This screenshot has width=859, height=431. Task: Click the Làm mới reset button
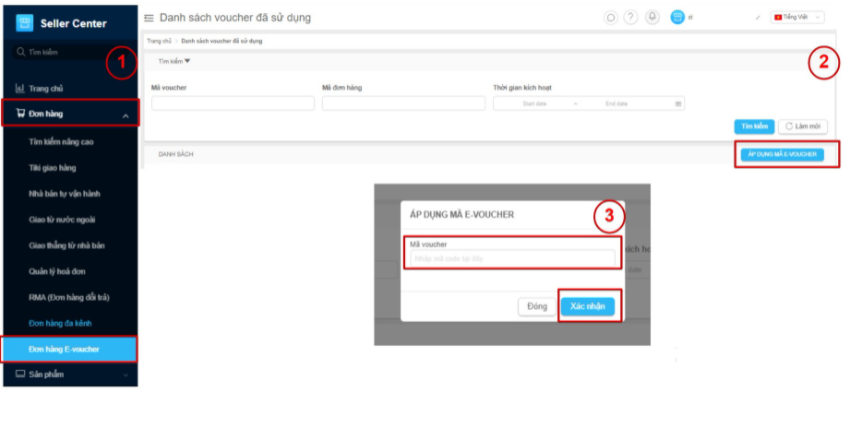click(x=802, y=126)
